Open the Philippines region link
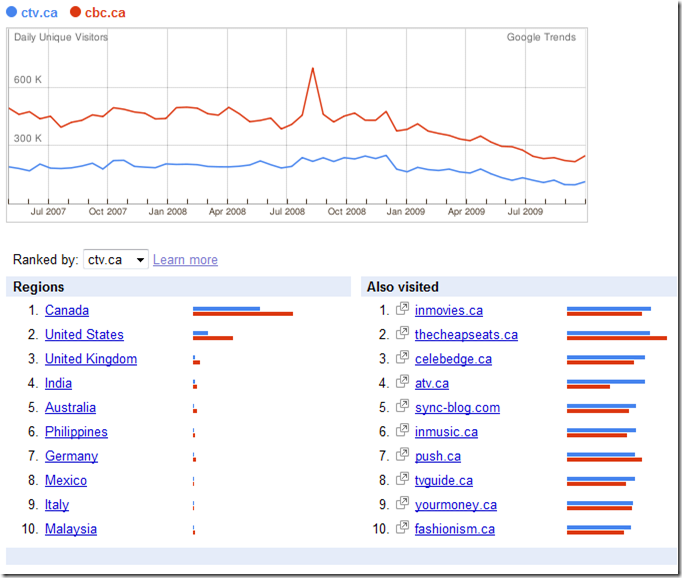682x578 pixels. click(76, 432)
